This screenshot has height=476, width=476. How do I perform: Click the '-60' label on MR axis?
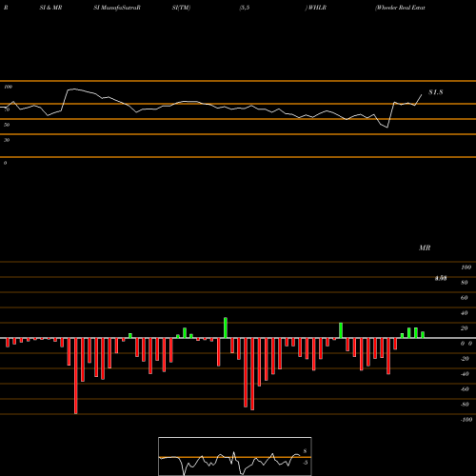(x=465, y=389)
